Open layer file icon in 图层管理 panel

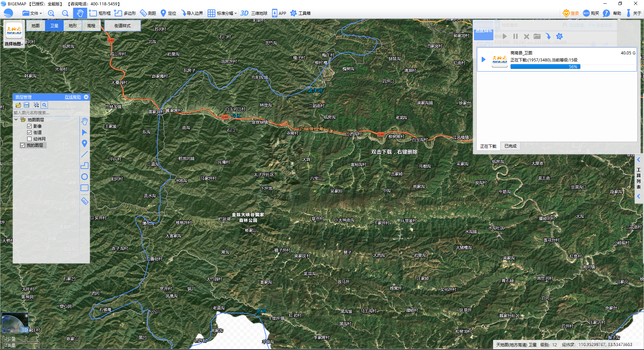[x=18, y=105]
